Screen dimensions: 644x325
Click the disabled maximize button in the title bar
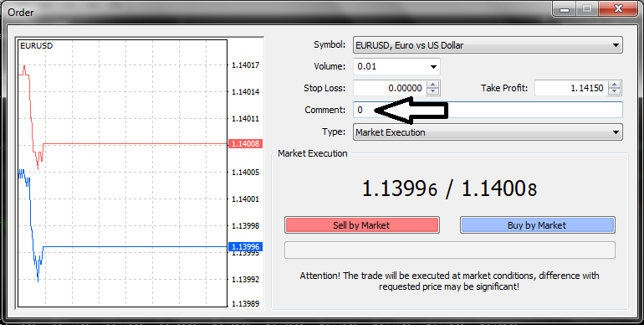click(x=588, y=8)
